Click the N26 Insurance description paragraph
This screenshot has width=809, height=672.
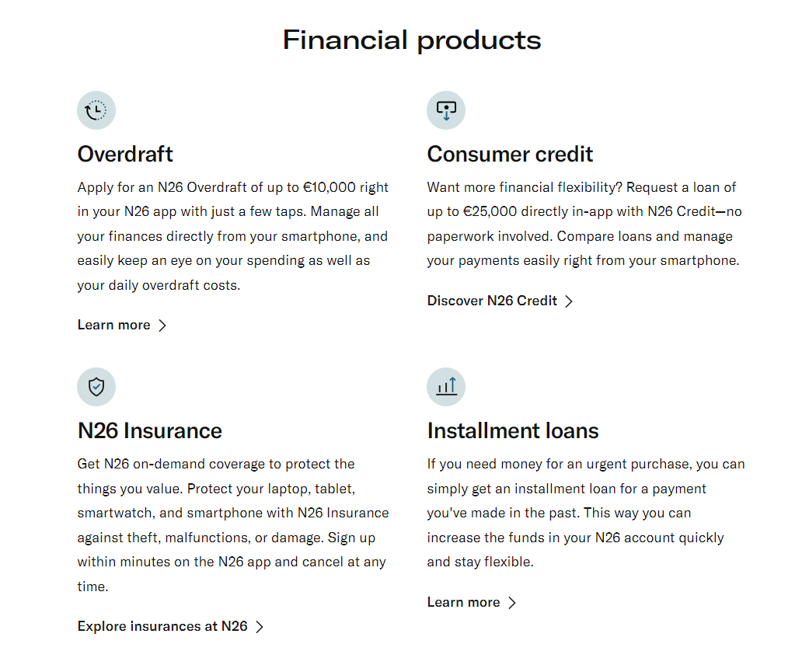click(x=233, y=525)
